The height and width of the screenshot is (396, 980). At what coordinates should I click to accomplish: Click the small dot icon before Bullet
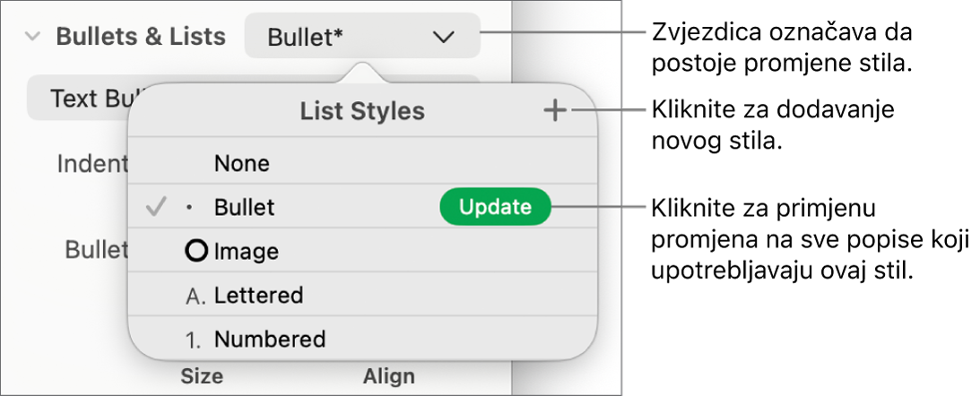[189, 208]
